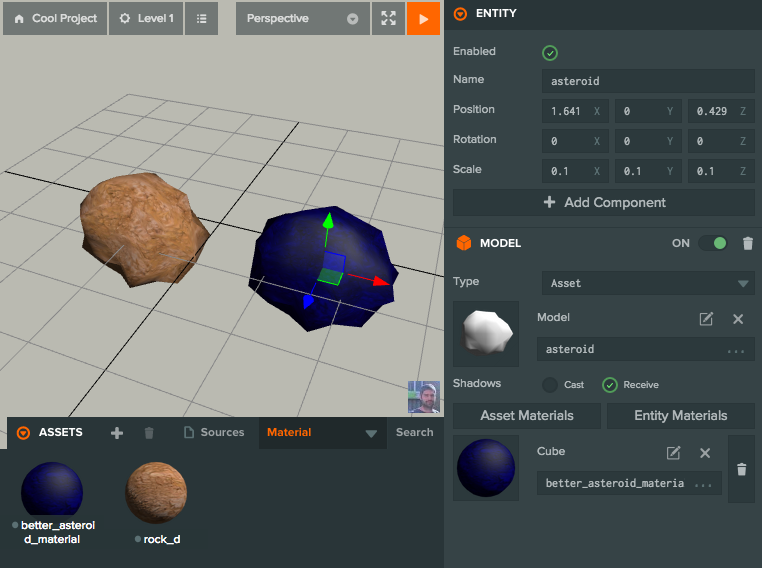Delete the MODEL component trash icon
762x568 pixels.
748,243
